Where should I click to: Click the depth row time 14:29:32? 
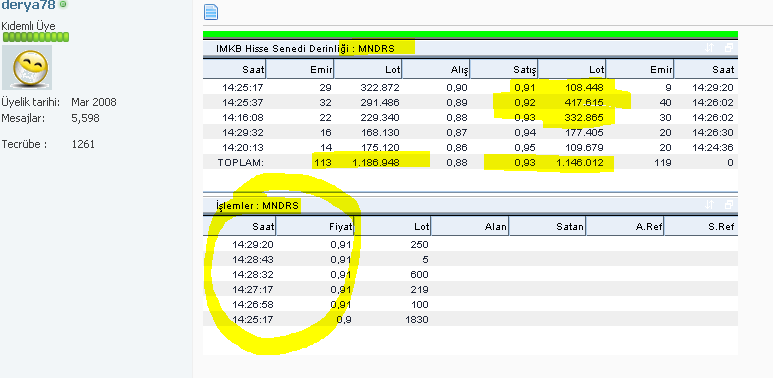click(243, 133)
